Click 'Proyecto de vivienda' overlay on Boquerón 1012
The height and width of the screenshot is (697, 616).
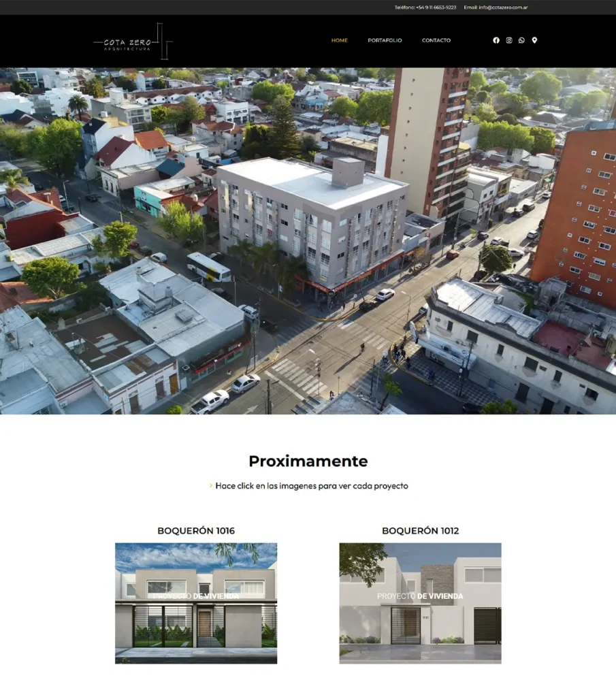420,596
